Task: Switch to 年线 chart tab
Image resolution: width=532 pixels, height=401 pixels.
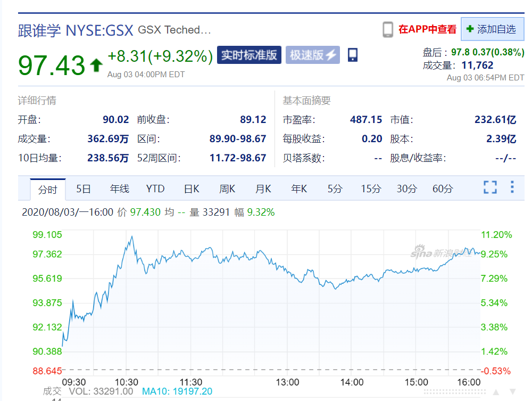Action: pos(120,189)
